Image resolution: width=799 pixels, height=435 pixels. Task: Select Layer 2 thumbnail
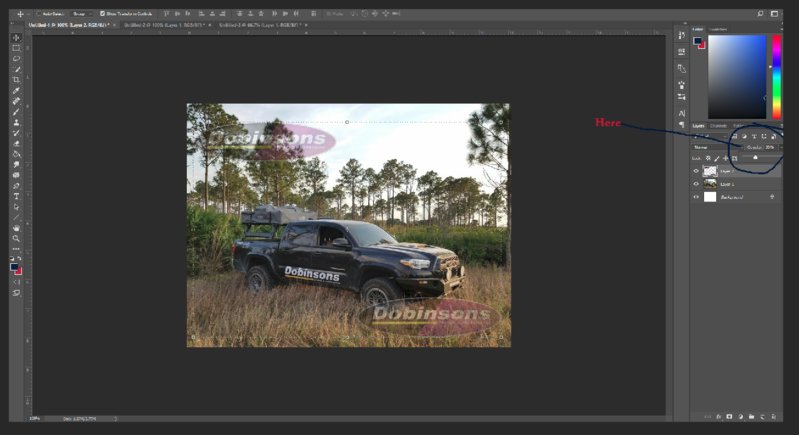point(710,171)
